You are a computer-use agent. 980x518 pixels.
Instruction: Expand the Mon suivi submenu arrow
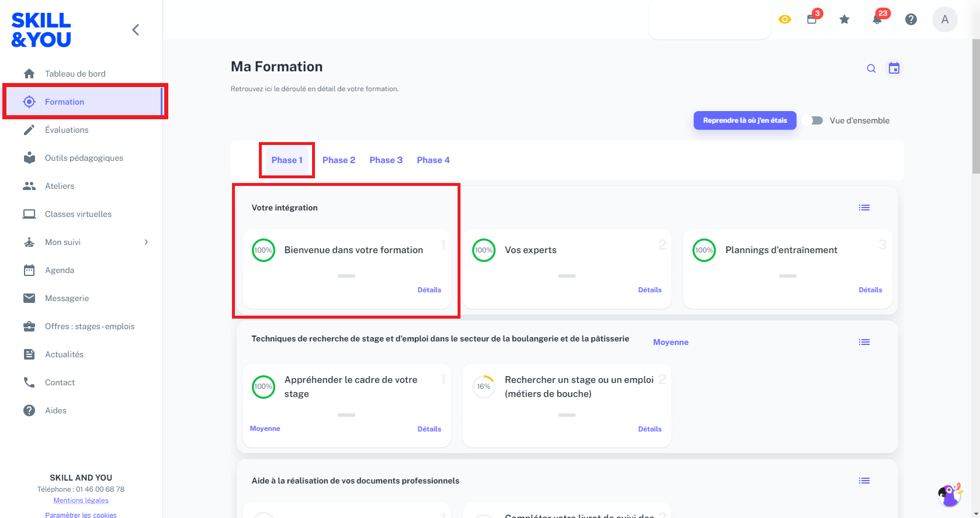tap(146, 242)
